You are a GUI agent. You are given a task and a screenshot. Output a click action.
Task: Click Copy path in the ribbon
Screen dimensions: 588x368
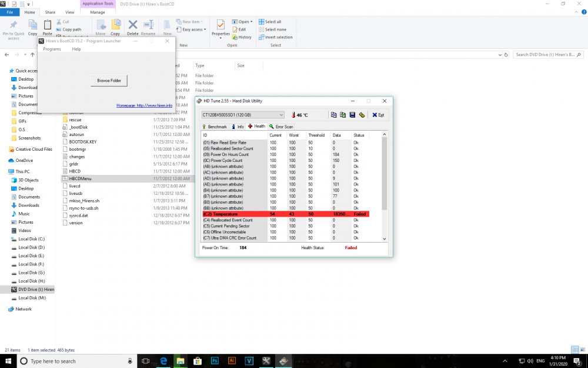[x=69, y=29]
